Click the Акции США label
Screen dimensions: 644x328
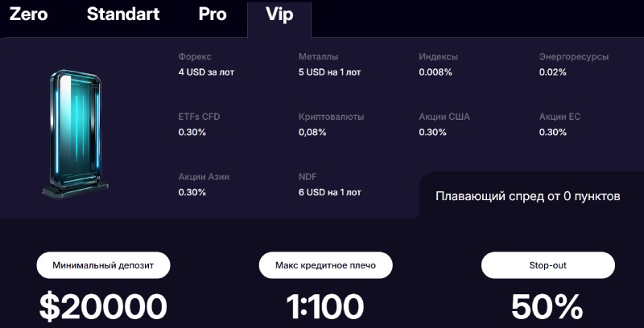(x=444, y=117)
